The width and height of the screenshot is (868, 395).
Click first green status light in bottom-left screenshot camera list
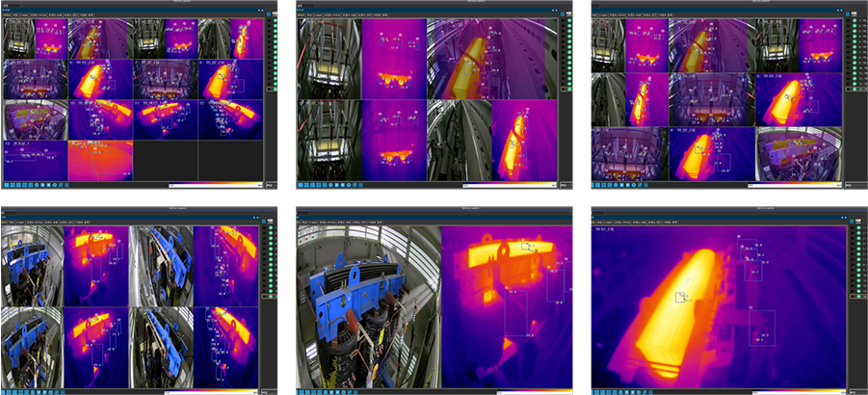coord(271,228)
